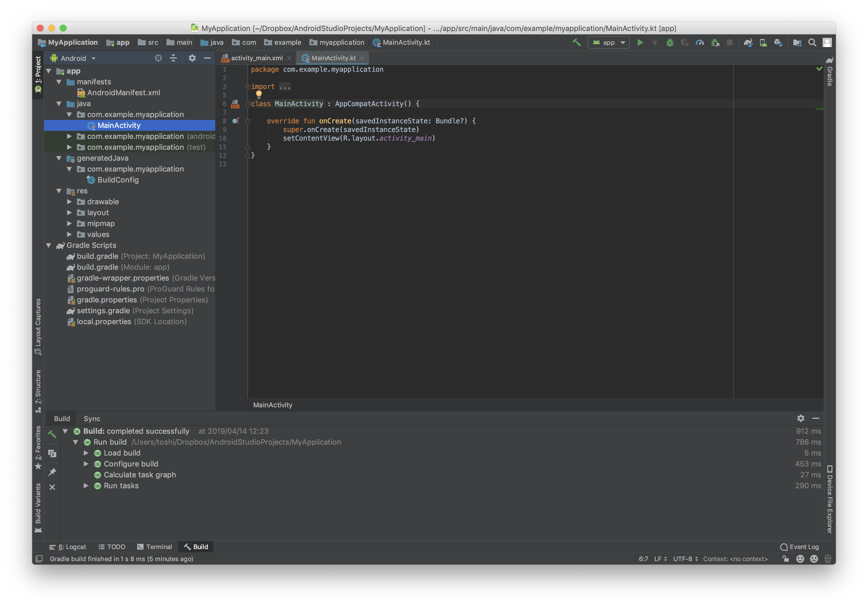
Task: Click the Search Everywhere magnifier icon
Action: click(x=812, y=42)
